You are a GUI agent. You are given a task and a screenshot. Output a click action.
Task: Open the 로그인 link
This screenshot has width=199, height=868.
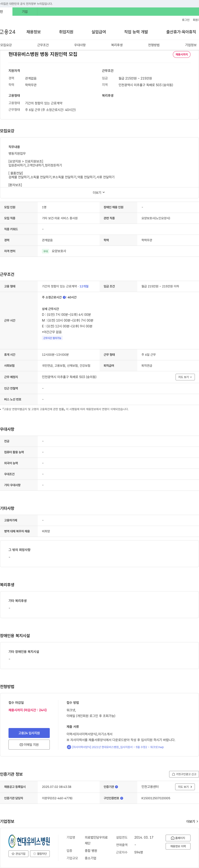click(186, 20)
